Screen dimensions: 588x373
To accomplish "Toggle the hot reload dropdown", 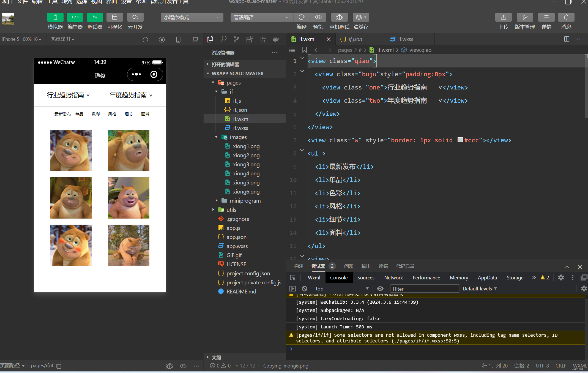I will (x=63, y=39).
